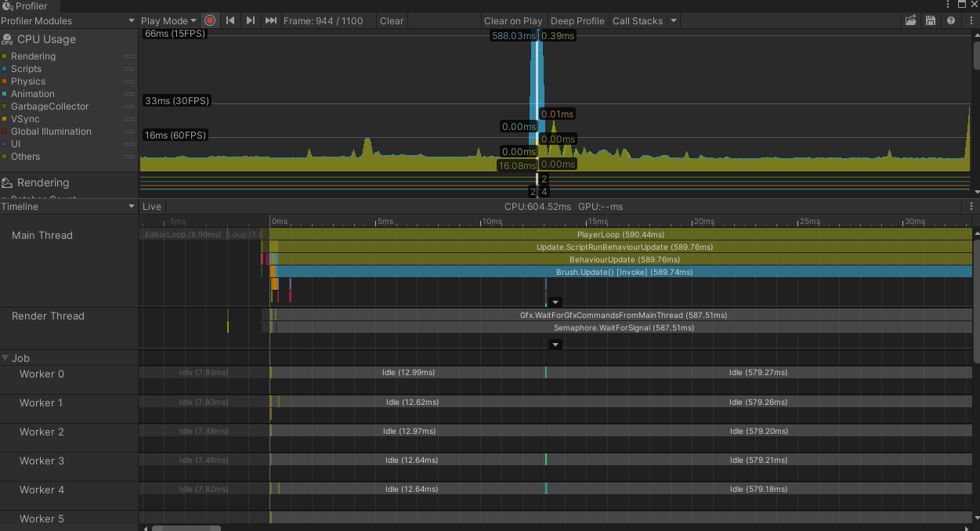
Task: Select Semaphore.WaitForSignal (587.51ms) sample
Action: tap(624, 327)
